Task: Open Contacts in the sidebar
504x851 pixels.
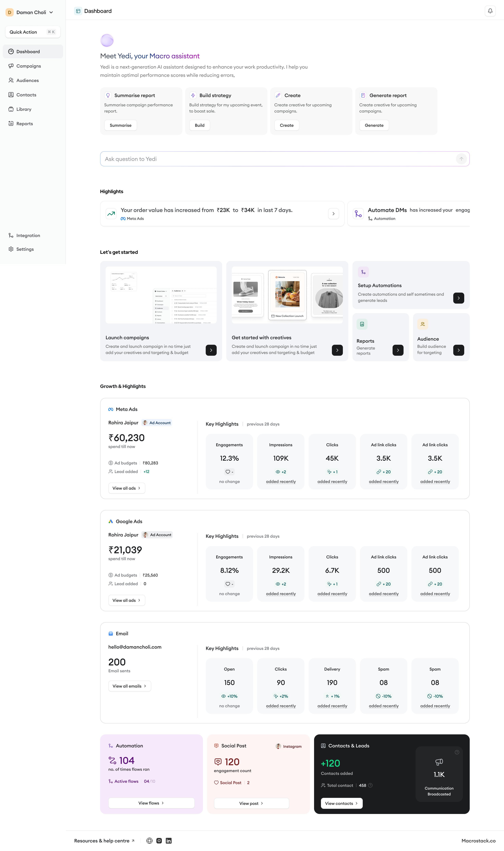Action: coord(33,95)
